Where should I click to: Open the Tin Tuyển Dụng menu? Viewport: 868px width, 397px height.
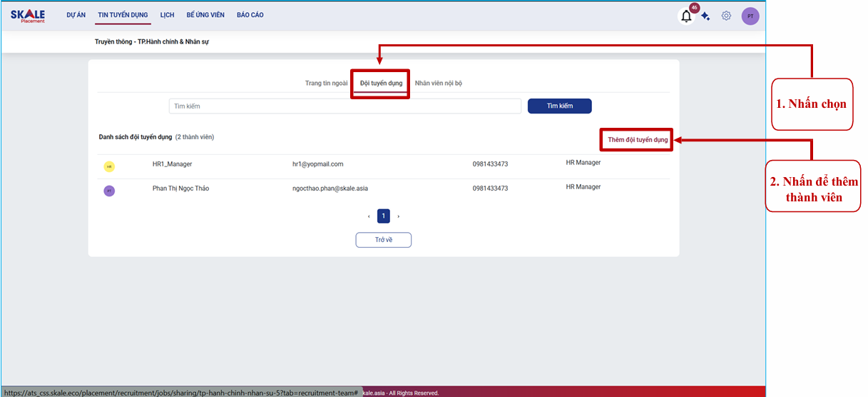click(124, 15)
